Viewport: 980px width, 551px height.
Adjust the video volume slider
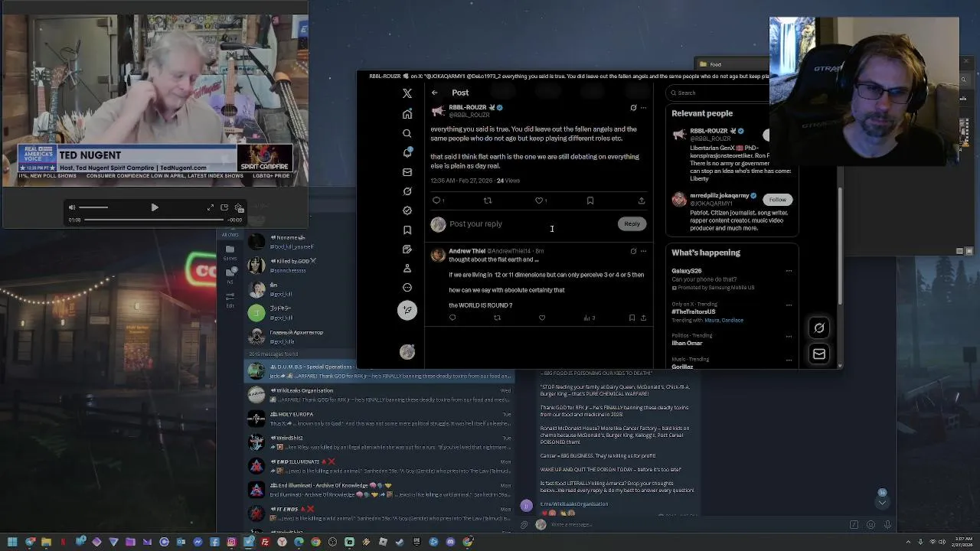93,207
